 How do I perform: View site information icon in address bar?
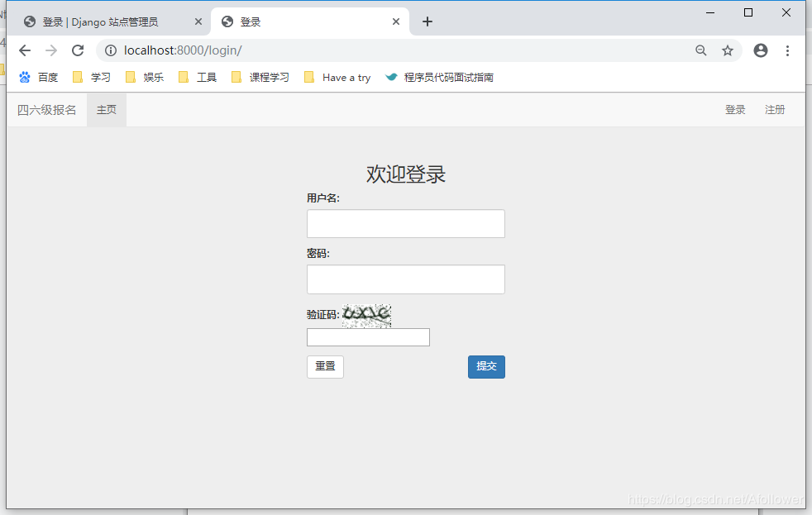click(x=111, y=50)
